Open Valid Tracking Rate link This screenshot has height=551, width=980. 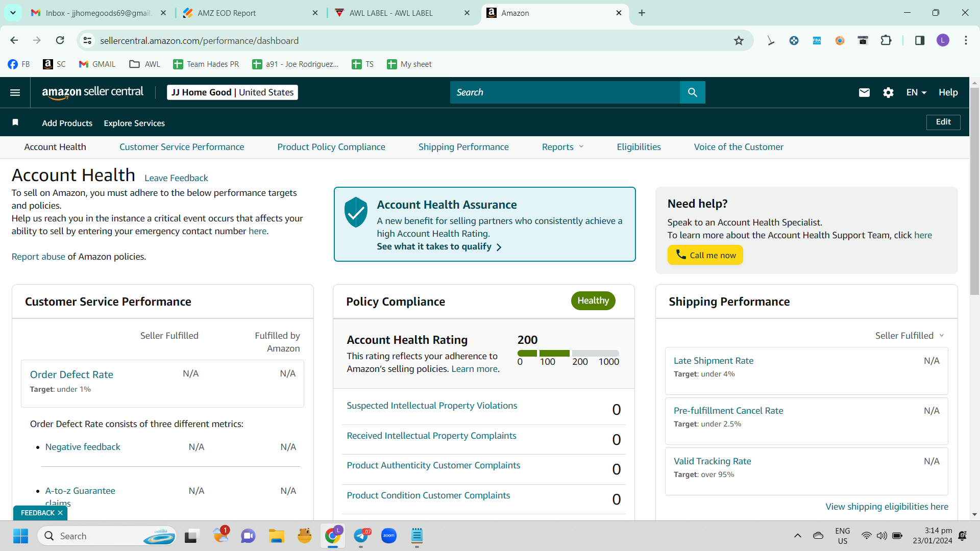point(713,461)
